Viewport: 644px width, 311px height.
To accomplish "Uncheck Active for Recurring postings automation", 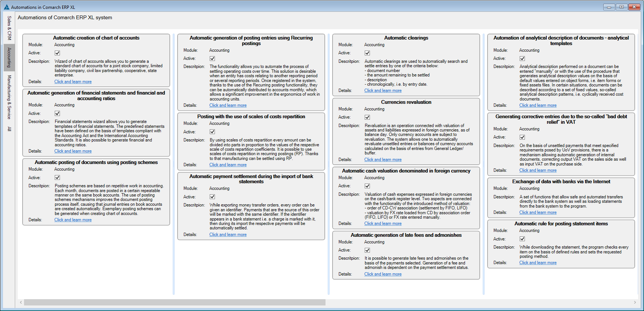I will 212,58.
